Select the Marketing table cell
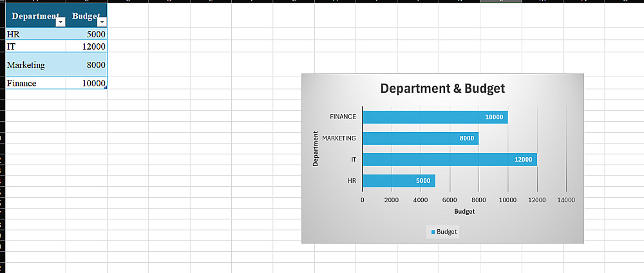Viewport: 644px width, 273px height. coord(35,64)
